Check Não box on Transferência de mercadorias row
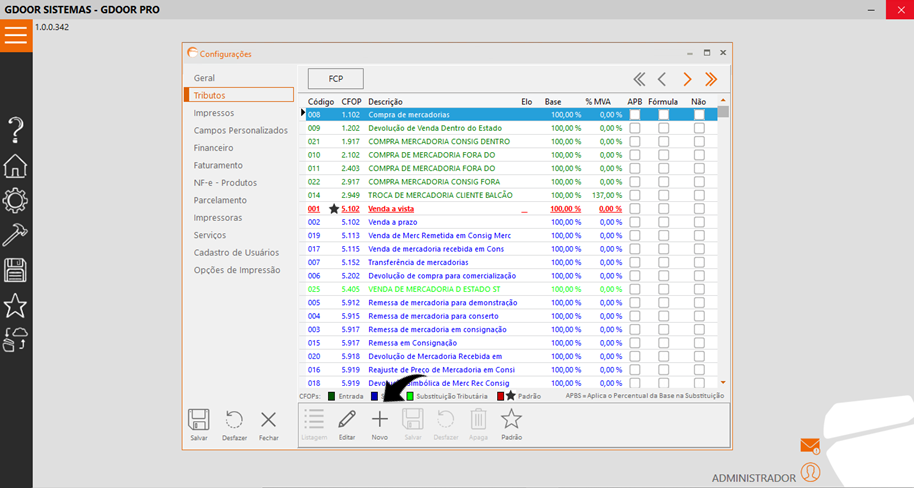 click(699, 262)
